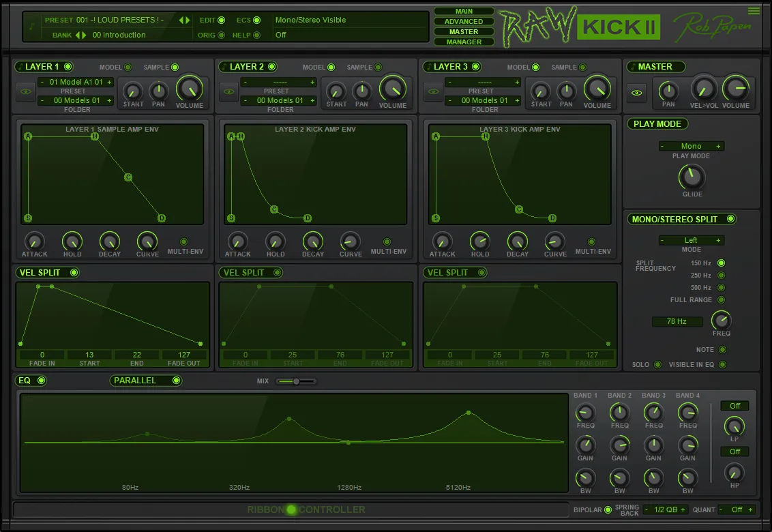The image size is (772, 532).
Task: Click the Layer 2 PAN knob
Action: point(362,91)
